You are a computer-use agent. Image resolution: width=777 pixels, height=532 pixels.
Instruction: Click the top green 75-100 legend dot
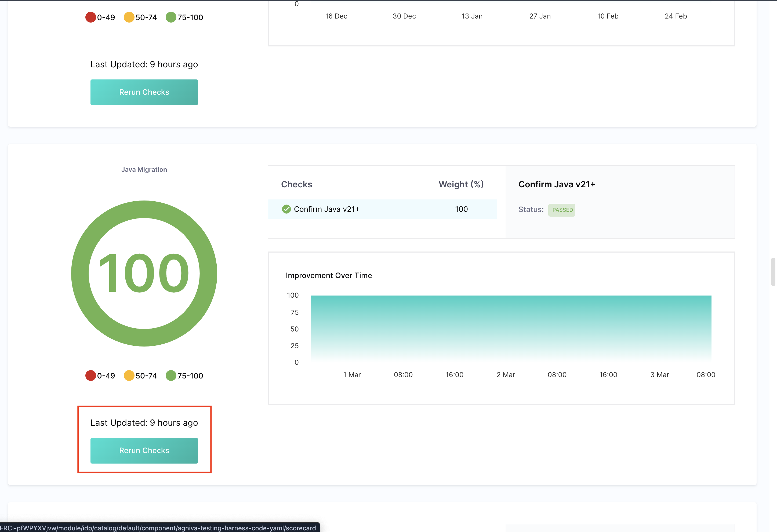(171, 17)
